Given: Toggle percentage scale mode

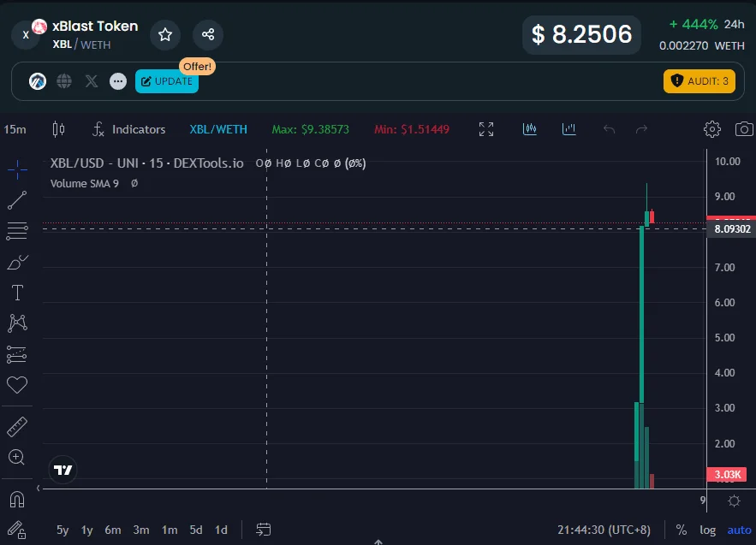Looking at the screenshot, I should pos(682,530).
